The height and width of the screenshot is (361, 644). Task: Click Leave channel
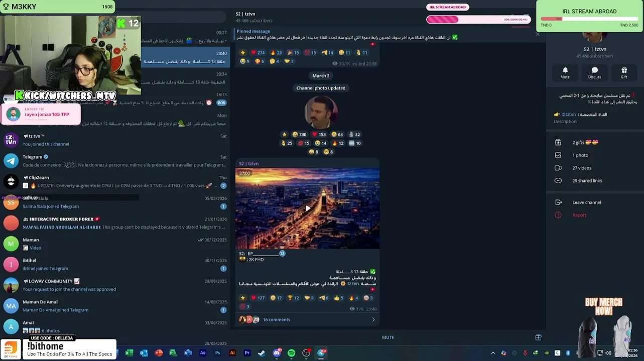[x=595, y=203]
